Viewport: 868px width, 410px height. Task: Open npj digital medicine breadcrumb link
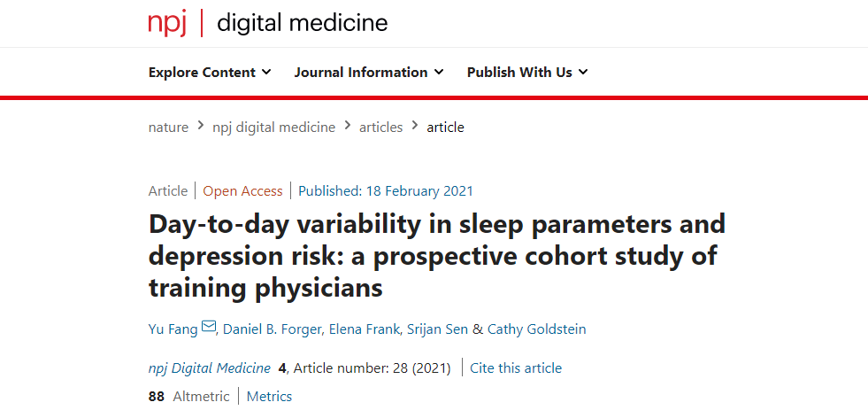[x=273, y=127]
